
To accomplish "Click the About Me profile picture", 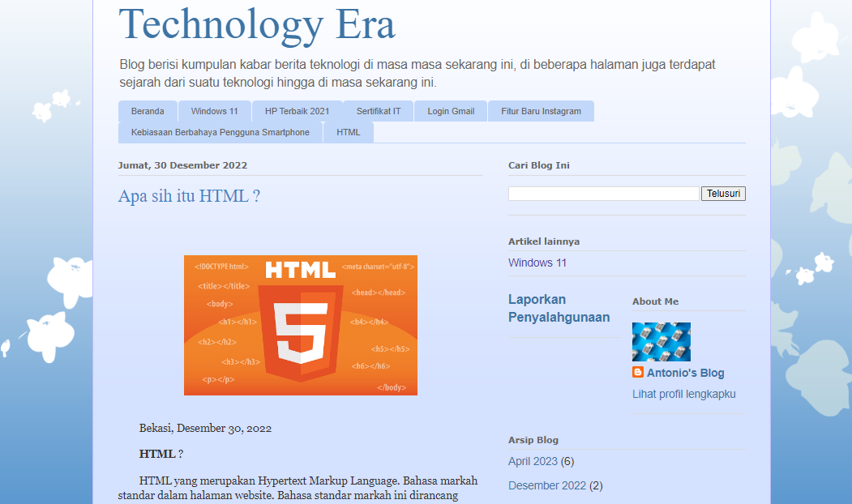I will [x=661, y=342].
